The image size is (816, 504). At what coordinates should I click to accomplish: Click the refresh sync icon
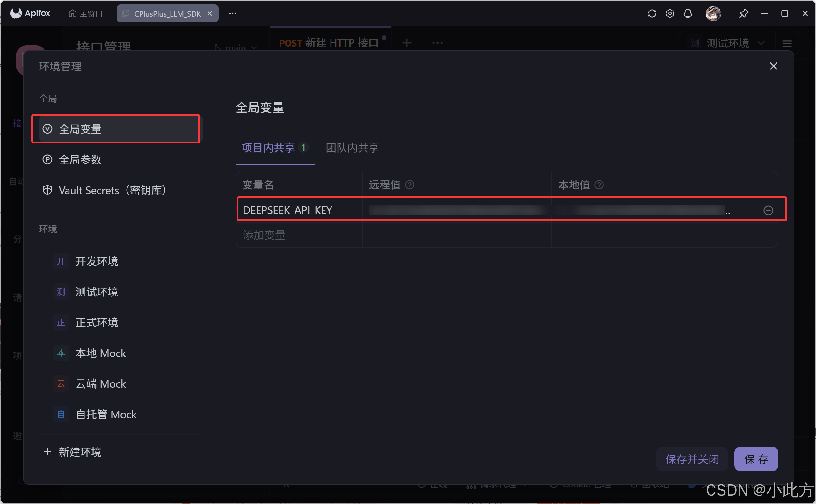click(652, 13)
